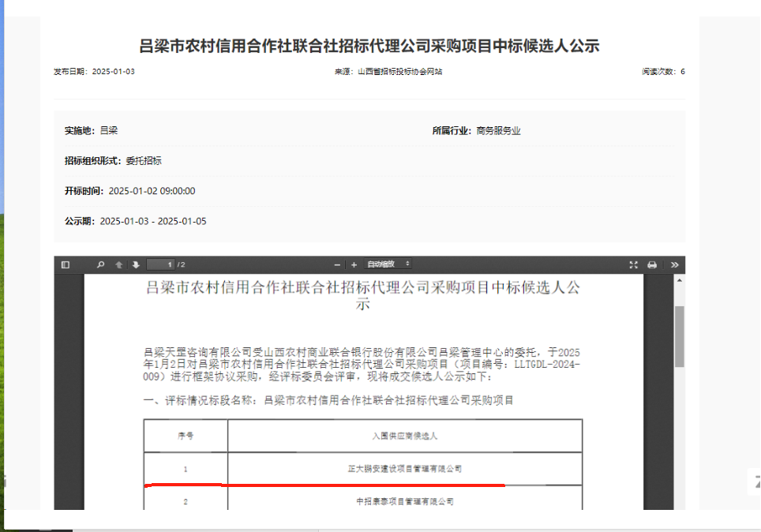Open the find-in-document search icon
Image resolution: width=761 pixels, height=532 pixels.
coord(100,264)
